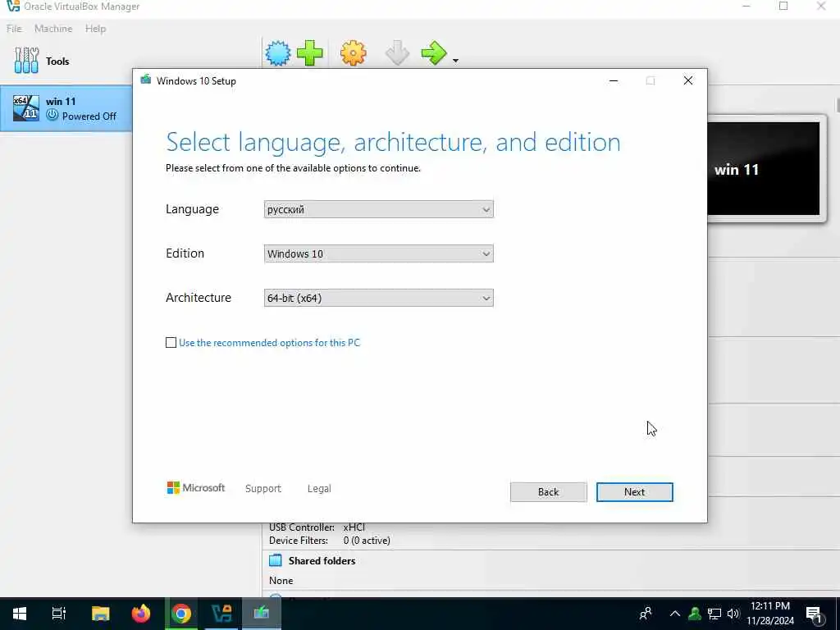Click the Device Filters 0 (0 active) text

click(330, 541)
